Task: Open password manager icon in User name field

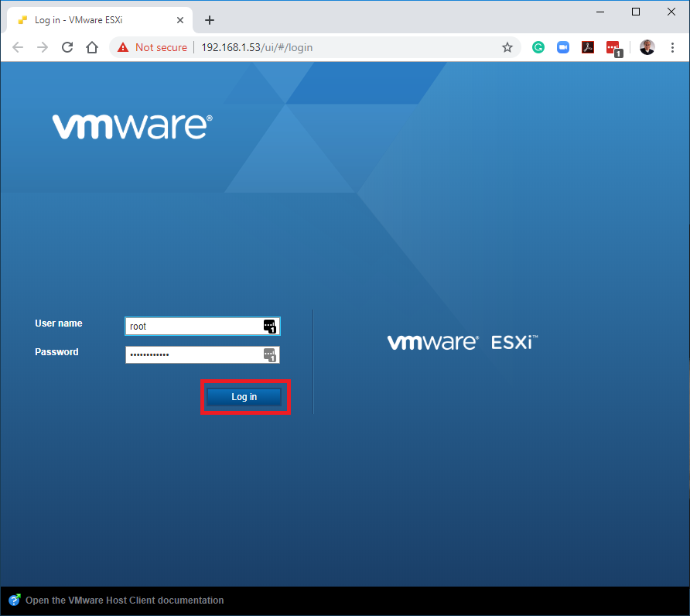Action: (269, 326)
